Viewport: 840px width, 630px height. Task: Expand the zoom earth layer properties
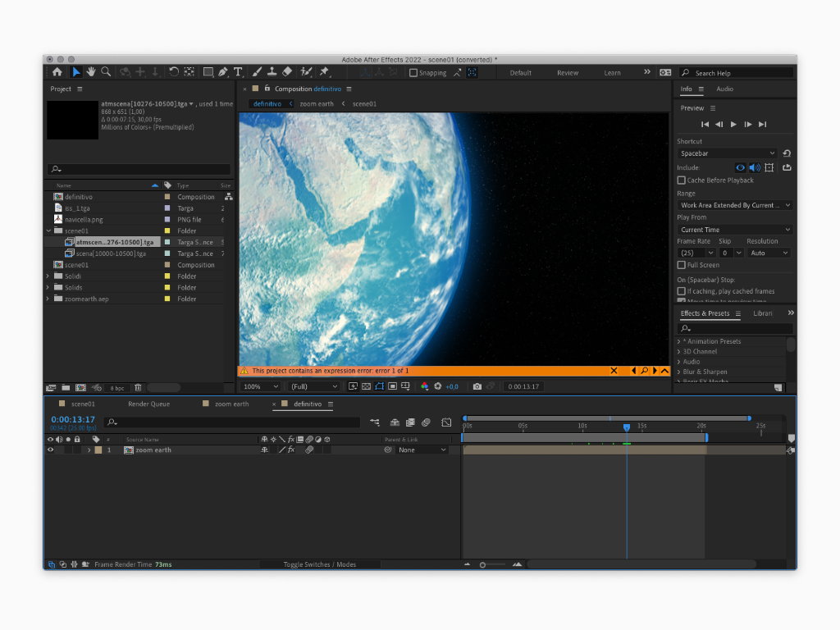(89, 450)
